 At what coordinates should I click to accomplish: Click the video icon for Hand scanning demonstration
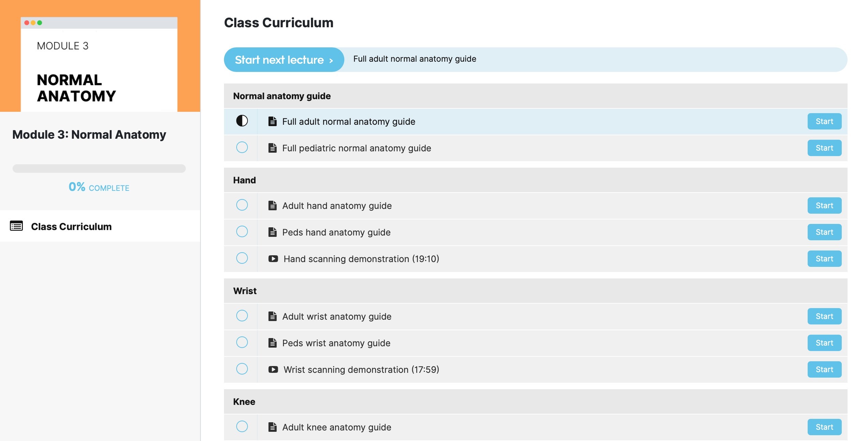click(x=273, y=259)
